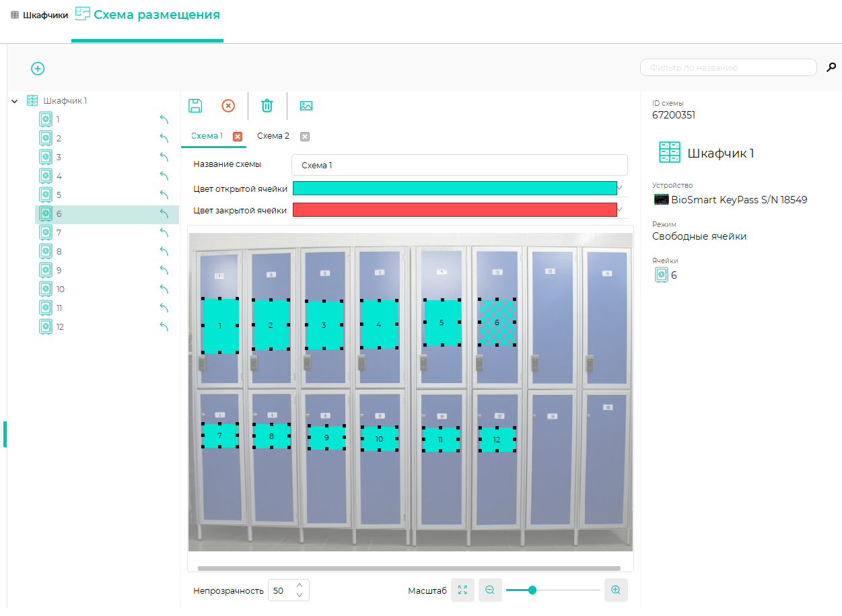Click the zoom out magnifier button

pyautogui.click(x=490, y=590)
